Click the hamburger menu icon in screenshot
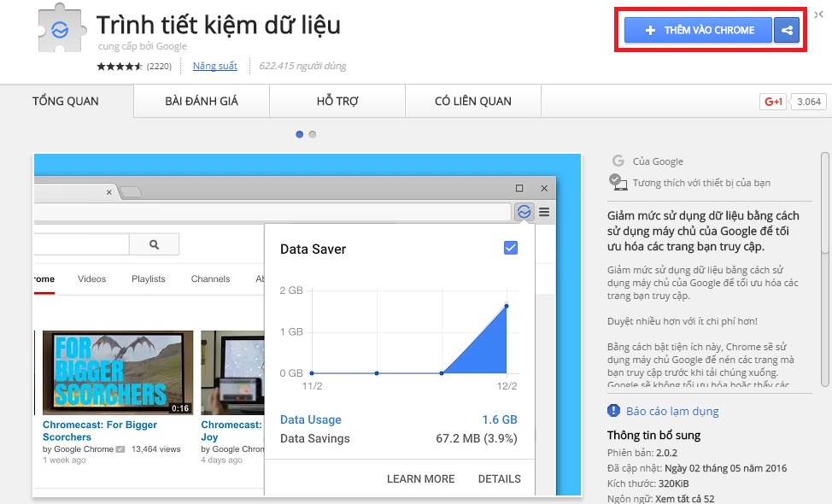The height and width of the screenshot is (504, 832). tap(544, 212)
